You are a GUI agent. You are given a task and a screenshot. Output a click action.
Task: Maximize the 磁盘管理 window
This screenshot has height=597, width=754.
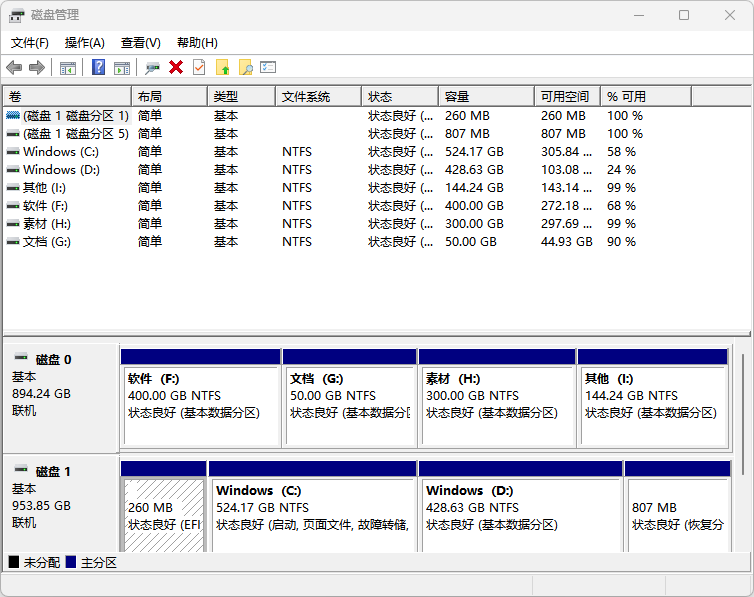tap(684, 15)
